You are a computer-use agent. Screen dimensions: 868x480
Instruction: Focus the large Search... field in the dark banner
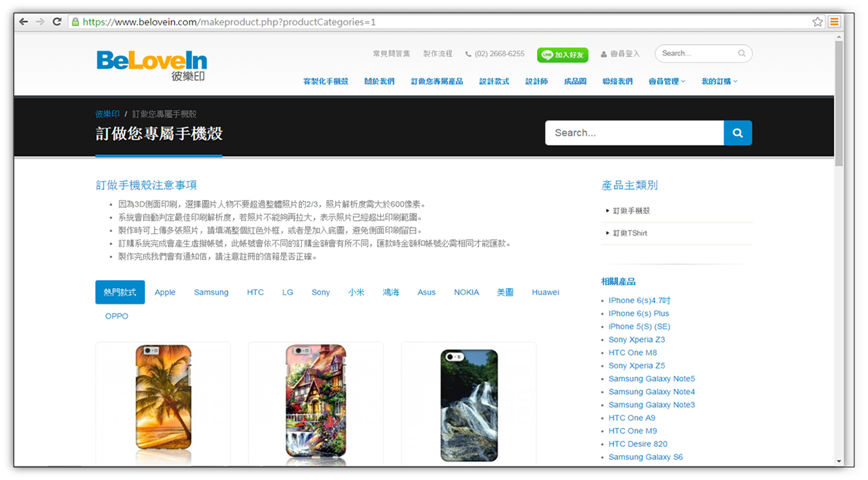coord(634,133)
